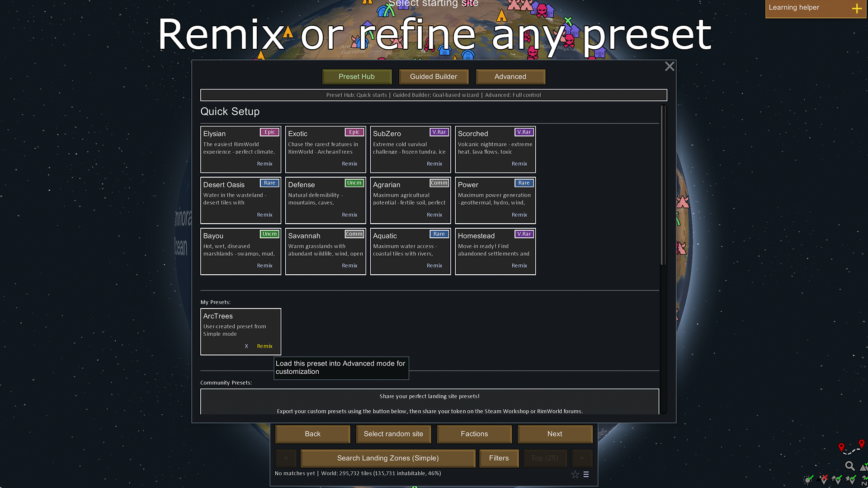The width and height of the screenshot is (868, 488).
Task: Open the caravan route planner icon
Action: click(851, 447)
